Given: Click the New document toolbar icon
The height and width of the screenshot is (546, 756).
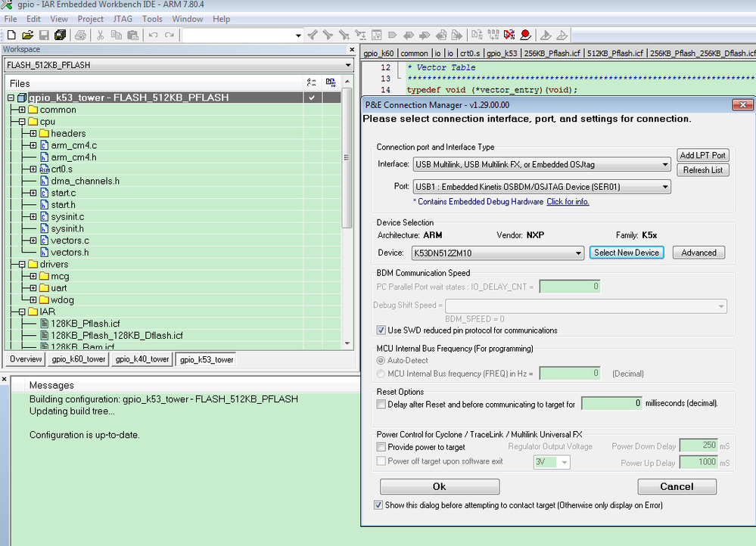Looking at the screenshot, I should [11, 36].
